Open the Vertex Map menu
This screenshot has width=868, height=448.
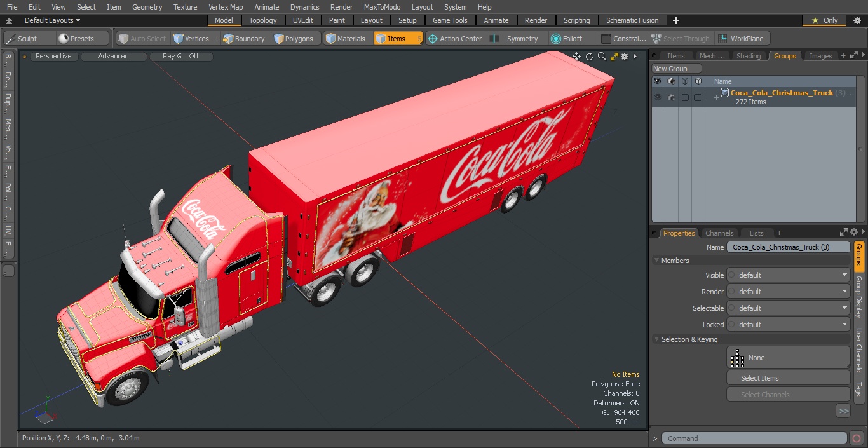point(226,7)
